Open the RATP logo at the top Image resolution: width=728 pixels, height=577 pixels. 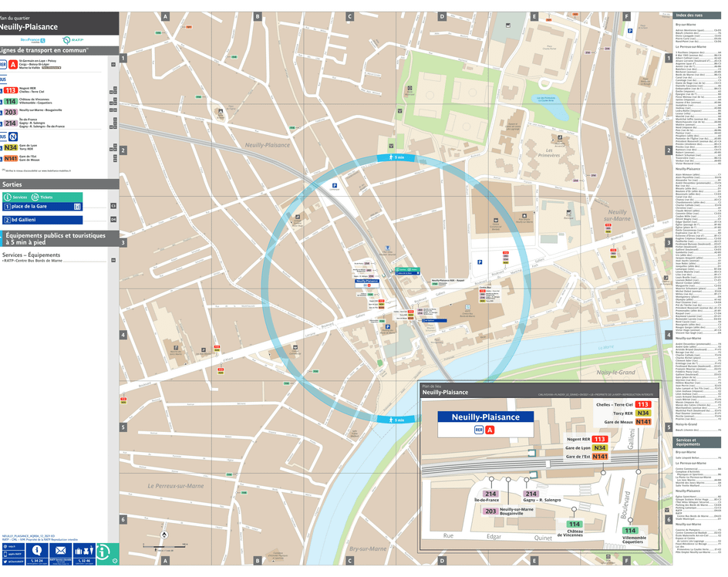point(74,39)
